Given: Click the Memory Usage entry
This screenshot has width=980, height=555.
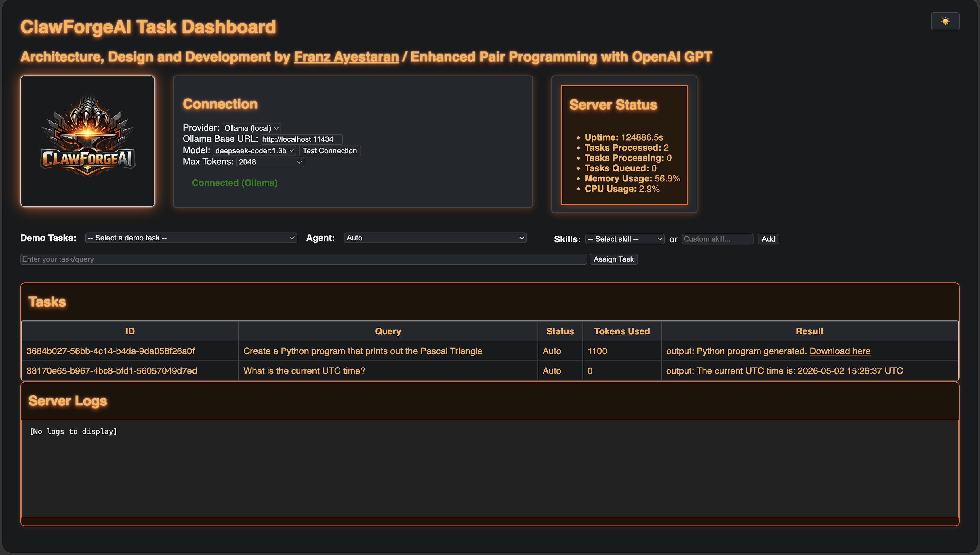Looking at the screenshot, I should point(632,178).
